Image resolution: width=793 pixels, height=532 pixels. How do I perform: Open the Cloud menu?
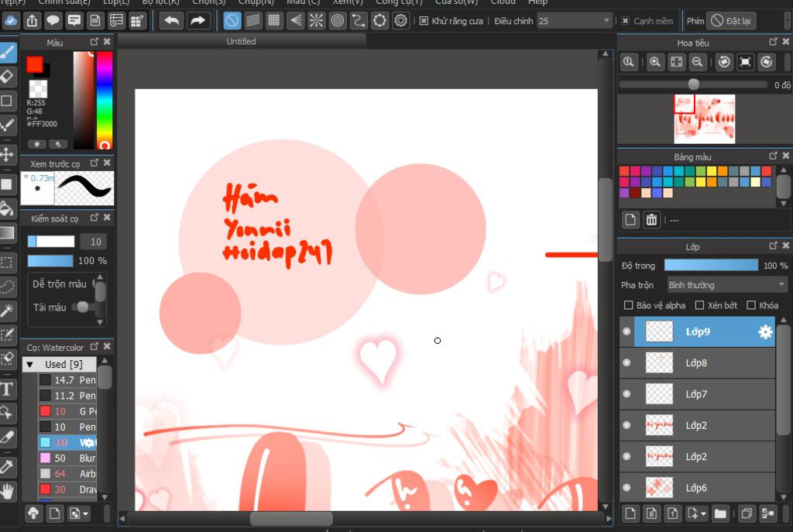(503, 2)
